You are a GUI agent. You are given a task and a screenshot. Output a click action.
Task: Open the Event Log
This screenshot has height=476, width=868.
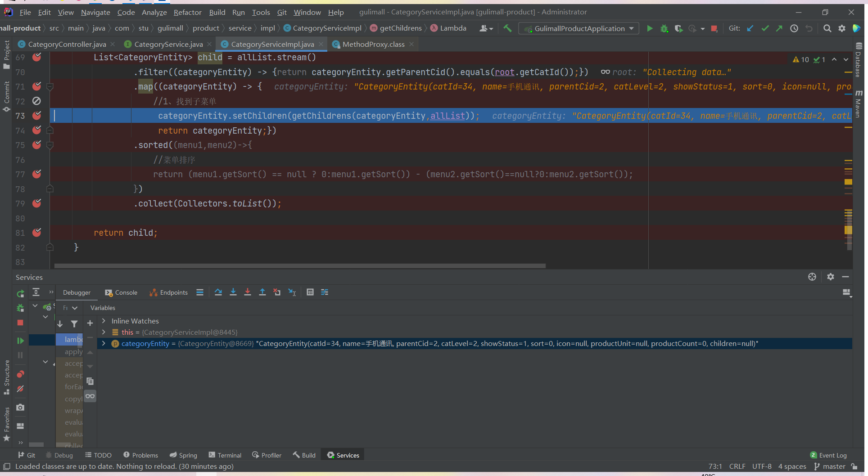coord(828,455)
